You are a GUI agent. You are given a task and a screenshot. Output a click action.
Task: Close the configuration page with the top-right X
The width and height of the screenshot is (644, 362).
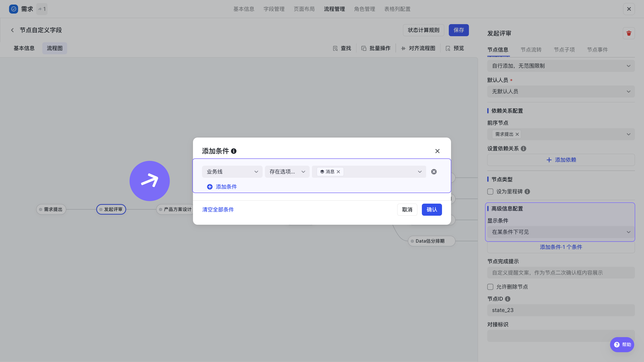click(x=629, y=9)
